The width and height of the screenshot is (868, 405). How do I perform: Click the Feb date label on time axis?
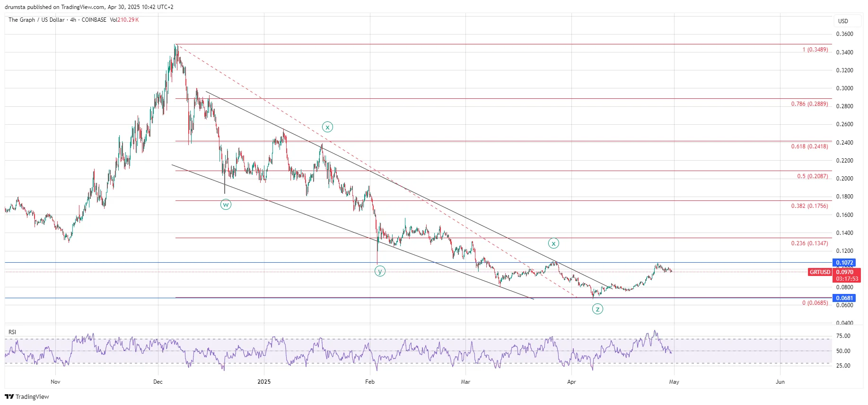coord(370,382)
